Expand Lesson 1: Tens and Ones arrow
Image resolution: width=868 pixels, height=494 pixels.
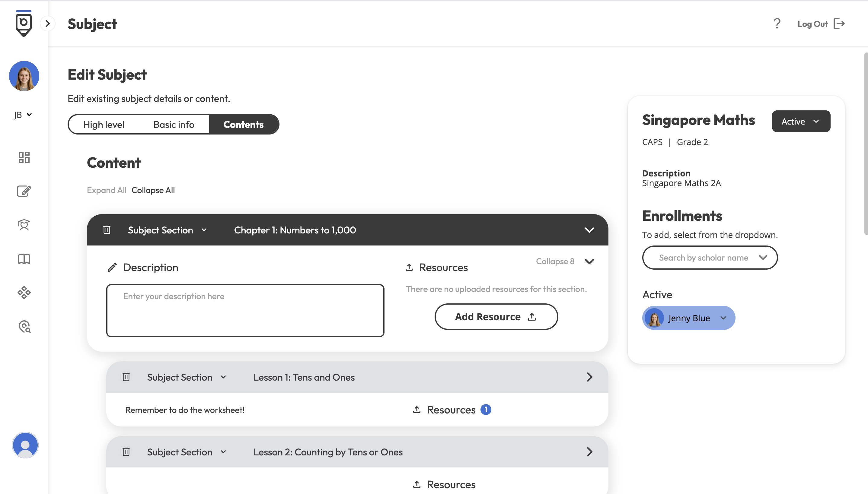(589, 377)
